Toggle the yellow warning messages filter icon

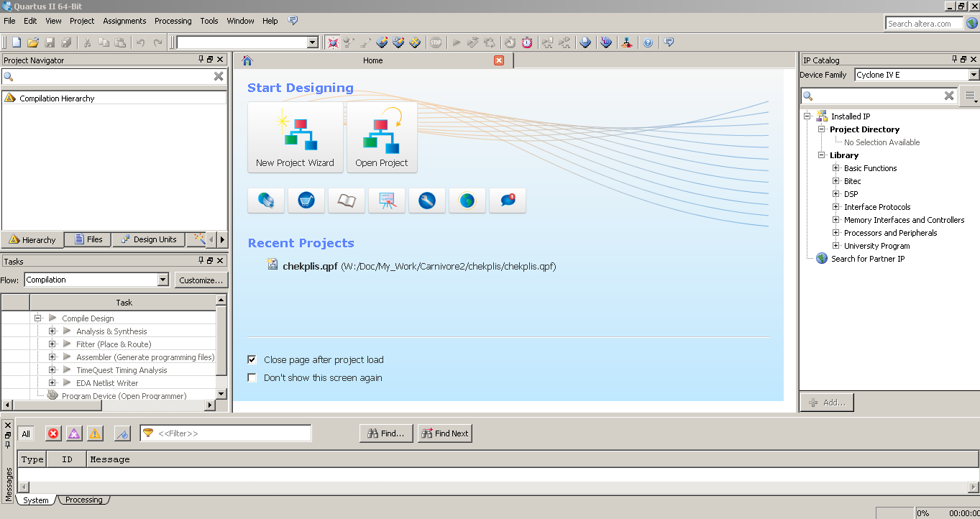click(95, 433)
